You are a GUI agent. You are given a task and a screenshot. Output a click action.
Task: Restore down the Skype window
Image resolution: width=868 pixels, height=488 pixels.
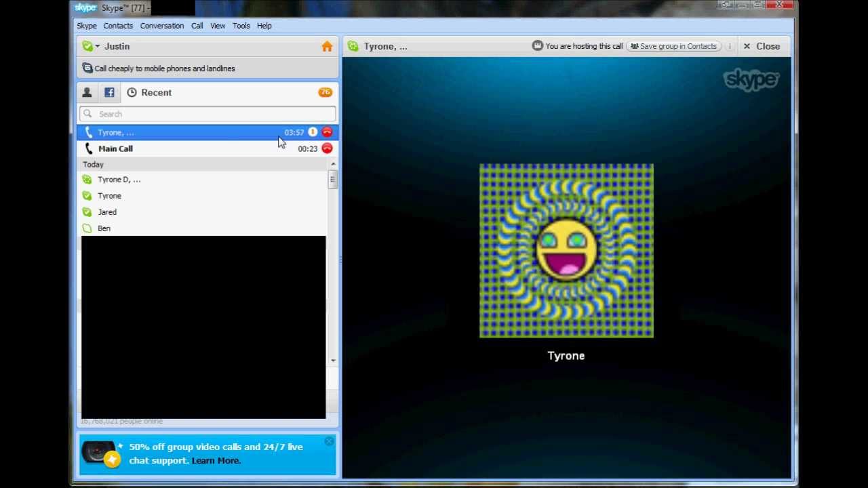[x=758, y=5]
